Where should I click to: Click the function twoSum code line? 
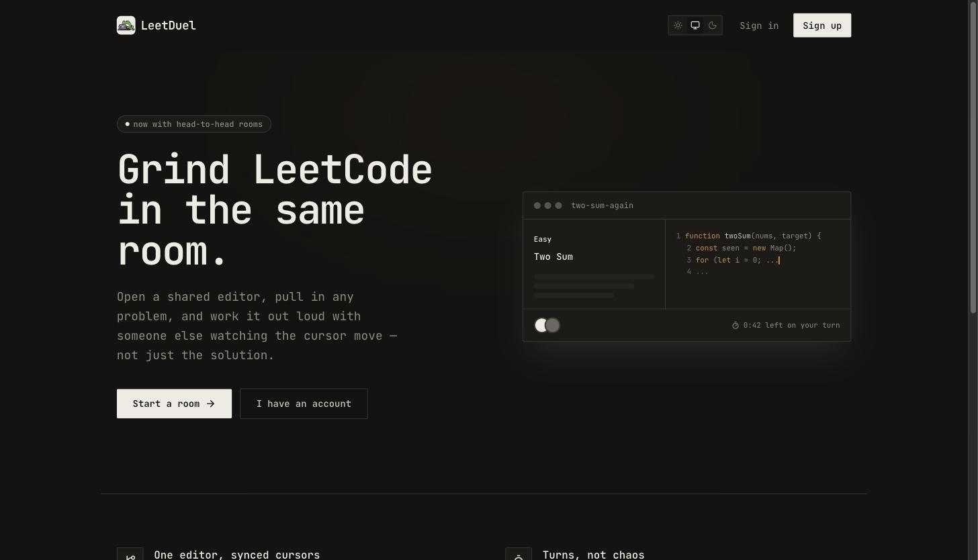tap(748, 236)
